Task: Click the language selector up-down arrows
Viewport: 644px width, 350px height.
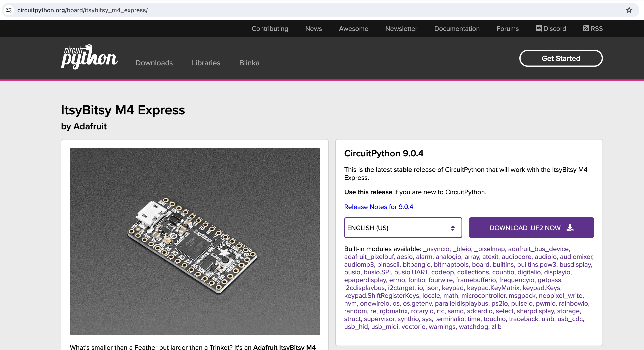Action: coord(452,228)
